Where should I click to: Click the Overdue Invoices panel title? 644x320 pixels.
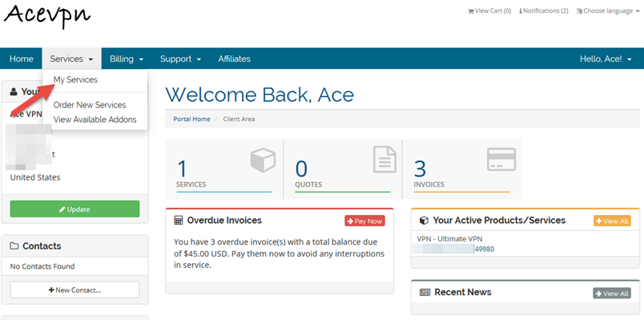(224, 221)
